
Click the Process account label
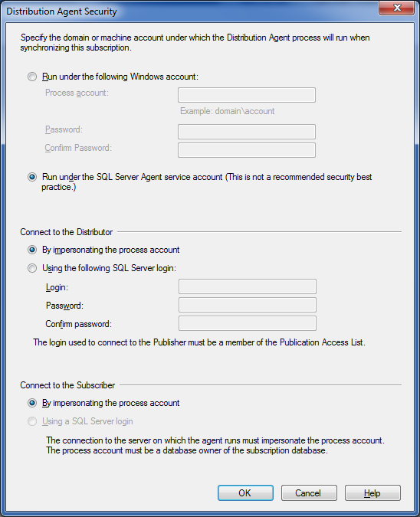(77, 93)
